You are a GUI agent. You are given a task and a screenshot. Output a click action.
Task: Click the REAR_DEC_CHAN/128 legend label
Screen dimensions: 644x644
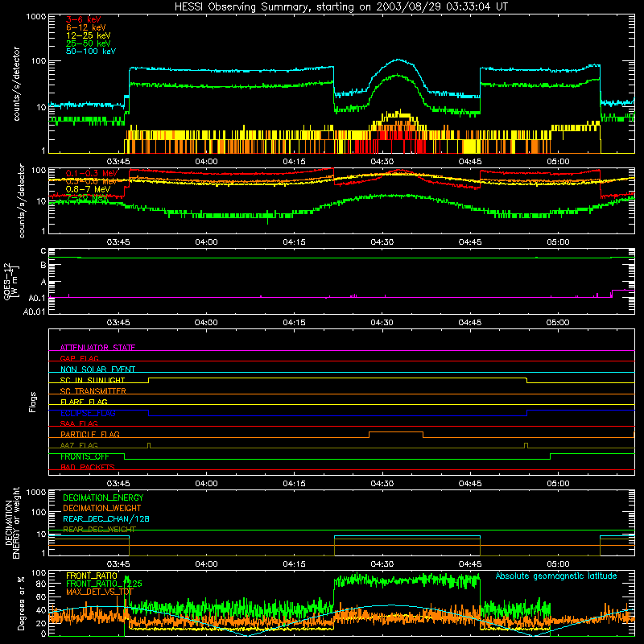(x=106, y=518)
